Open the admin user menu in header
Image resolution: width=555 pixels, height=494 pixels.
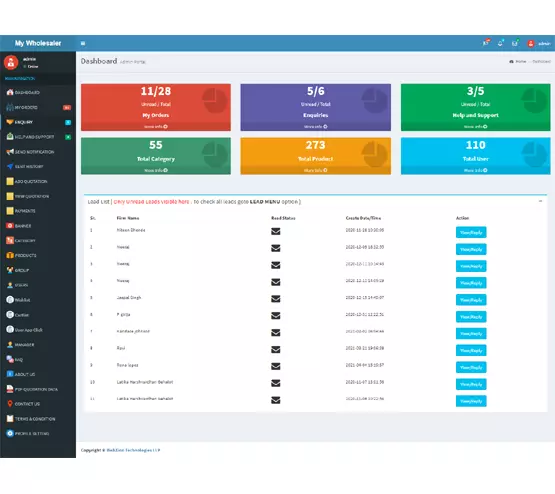[x=539, y=44]
